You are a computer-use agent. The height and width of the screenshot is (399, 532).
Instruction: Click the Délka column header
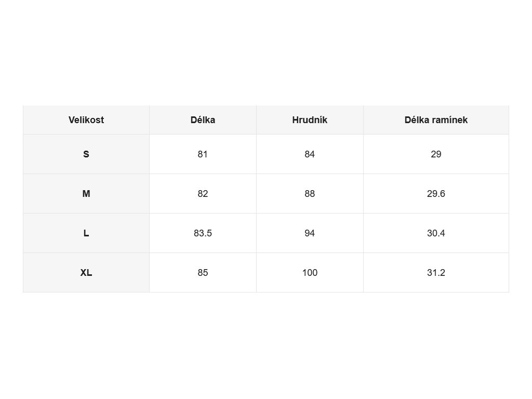click(203, 120)
